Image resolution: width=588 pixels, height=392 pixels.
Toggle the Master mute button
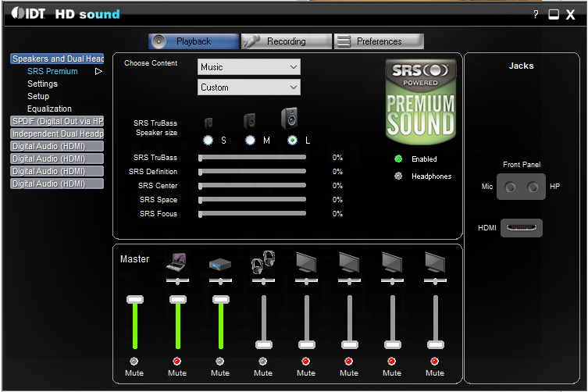pyautogui.click(x=134, y=362)
